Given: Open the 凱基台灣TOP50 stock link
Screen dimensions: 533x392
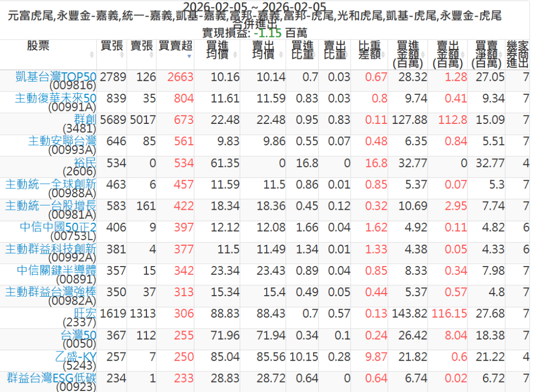Looking at the screenshot, I should [56, 77].
